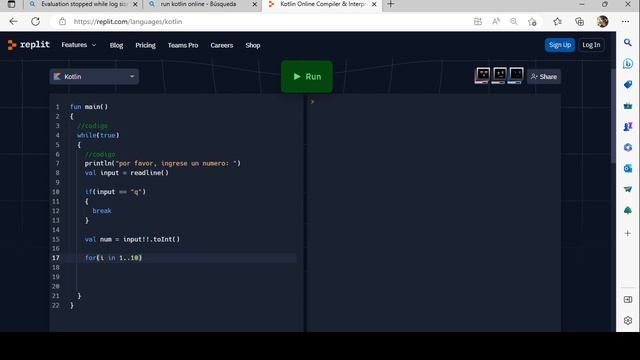640x360 pixels.
Task: Click the Log In button
Action: (x=591, y=45)
